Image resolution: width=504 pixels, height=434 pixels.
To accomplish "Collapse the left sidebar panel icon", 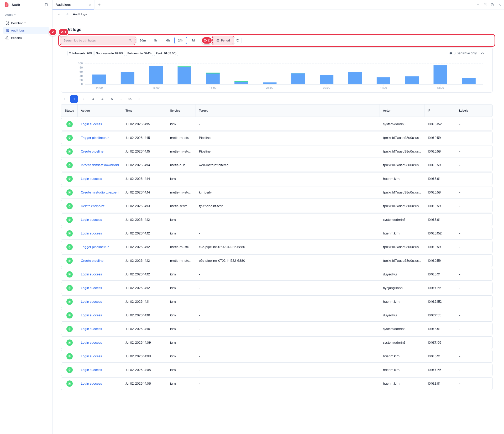I will point(46,5).
